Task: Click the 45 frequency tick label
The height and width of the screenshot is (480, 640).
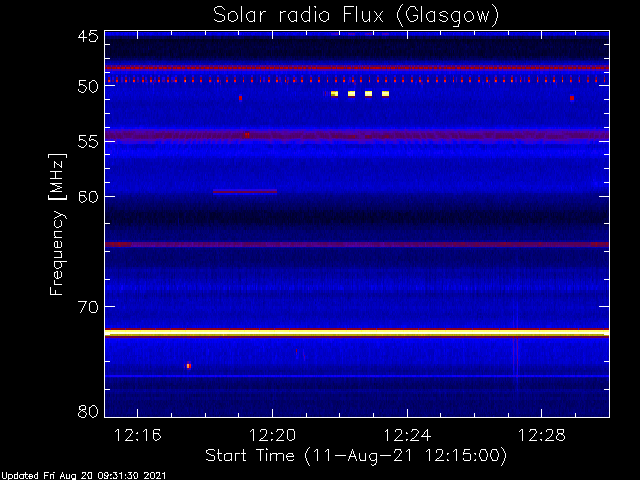Action: pyautogui.click(x=88, y=36)
